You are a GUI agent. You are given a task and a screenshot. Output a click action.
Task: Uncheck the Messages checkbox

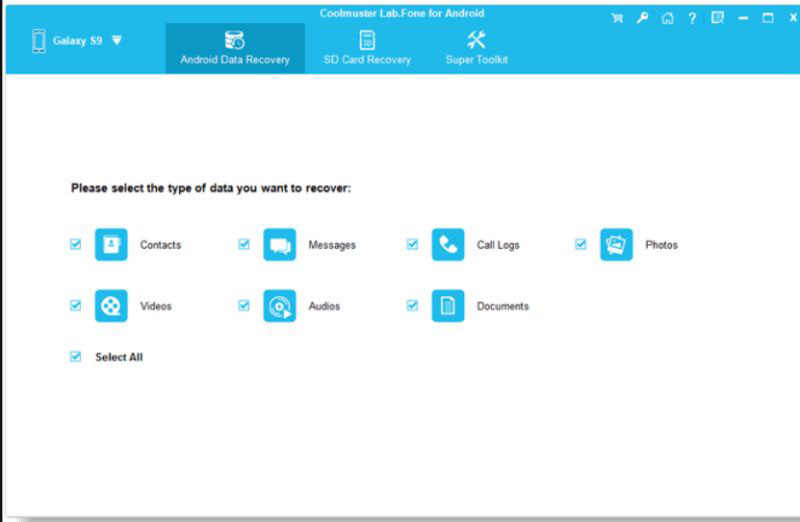tap(244, 244)
